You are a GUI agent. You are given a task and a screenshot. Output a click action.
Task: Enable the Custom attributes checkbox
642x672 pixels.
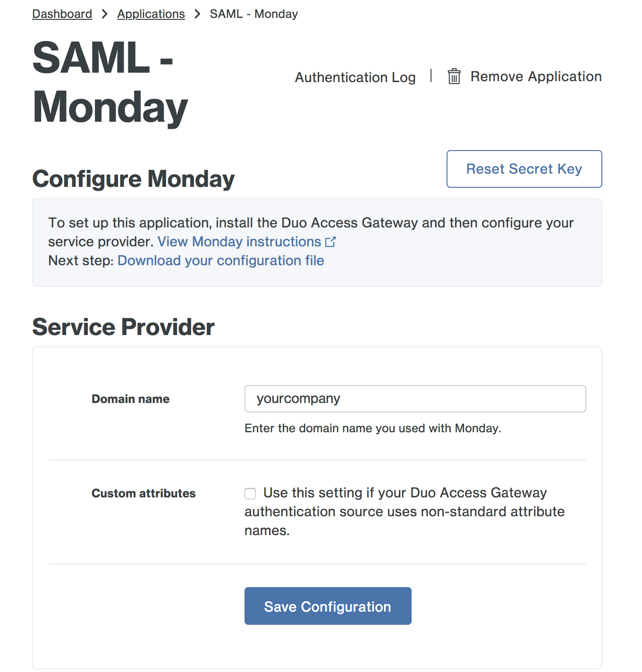coord(250,493)
